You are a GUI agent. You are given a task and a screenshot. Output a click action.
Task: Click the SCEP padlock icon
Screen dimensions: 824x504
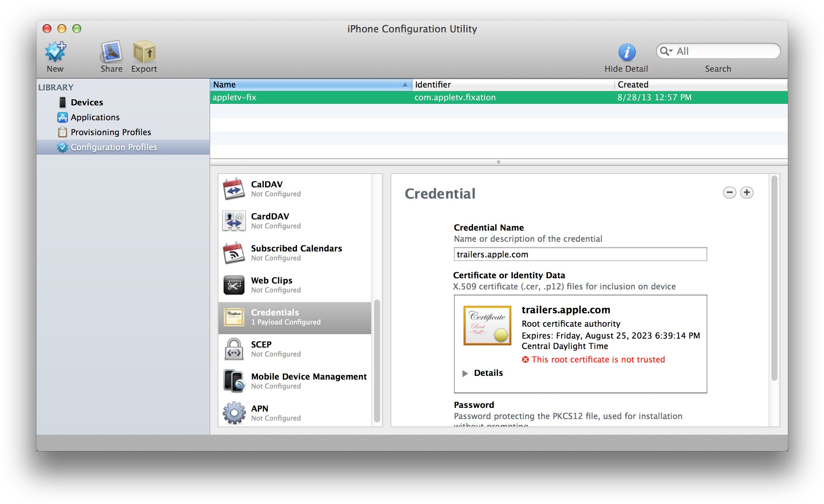click(234, 349)
